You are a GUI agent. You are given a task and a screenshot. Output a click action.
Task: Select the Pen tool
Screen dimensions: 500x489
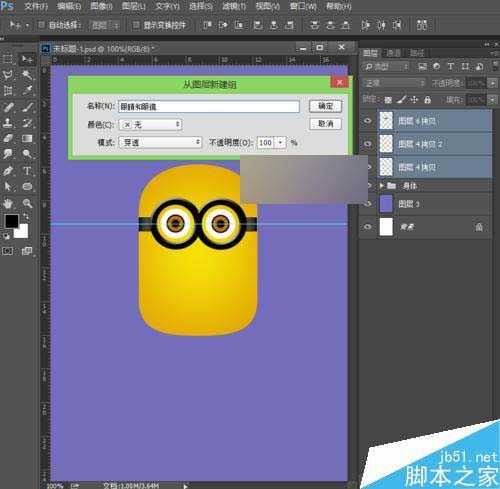tap(8, 171)
